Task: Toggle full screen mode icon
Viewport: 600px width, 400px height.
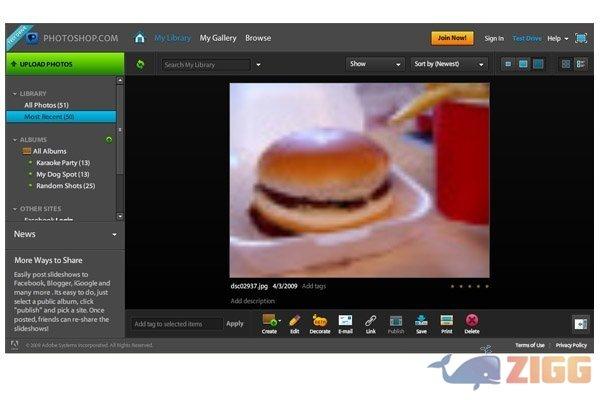Action: tap(581, 38)
